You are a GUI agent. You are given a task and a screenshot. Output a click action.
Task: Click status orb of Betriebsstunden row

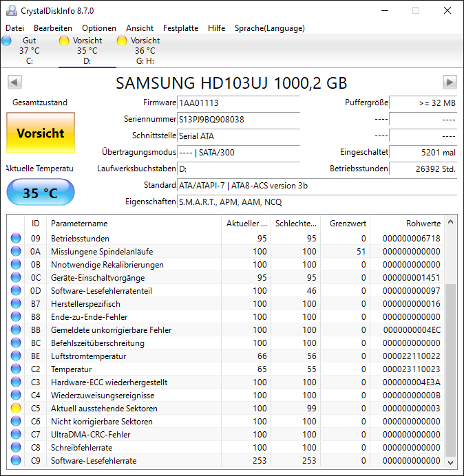(x=16, y=238)
